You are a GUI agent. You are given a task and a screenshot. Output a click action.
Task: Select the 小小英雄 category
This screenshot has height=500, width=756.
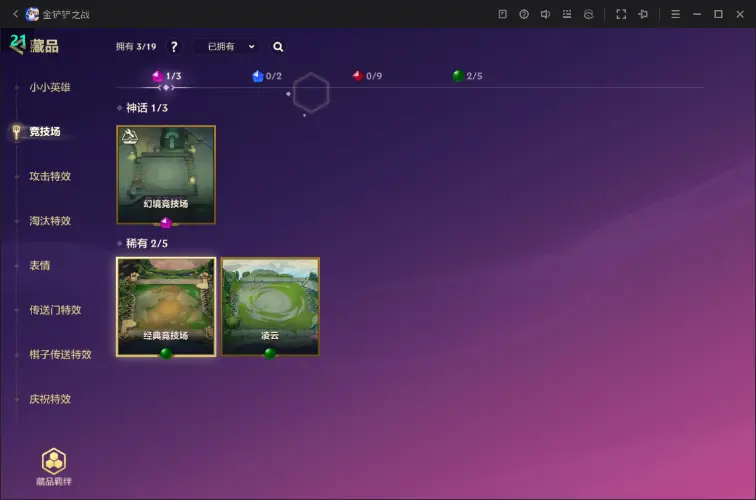click(50, 87)
